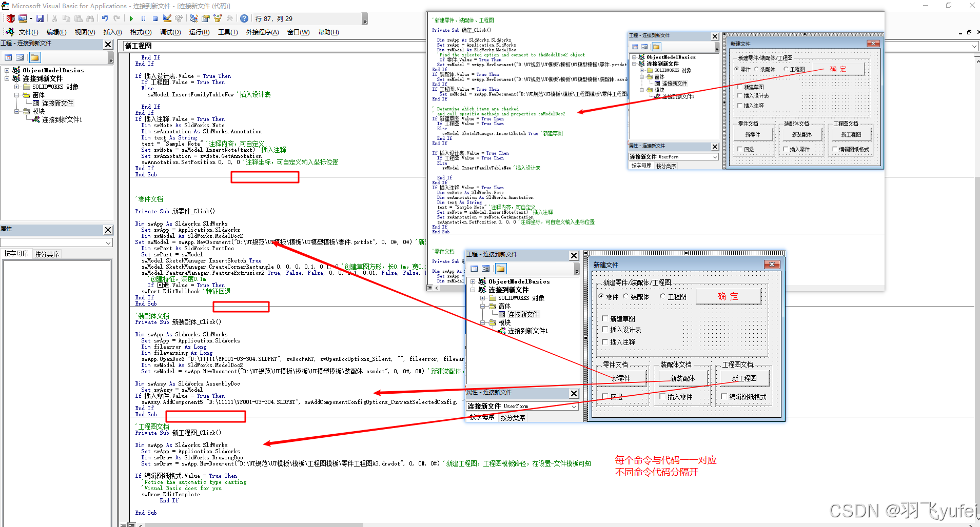This screenshot has height=527, width=980.
Task: Check 插入注释 in larger 新建文件 form
Action: point(618,341)
